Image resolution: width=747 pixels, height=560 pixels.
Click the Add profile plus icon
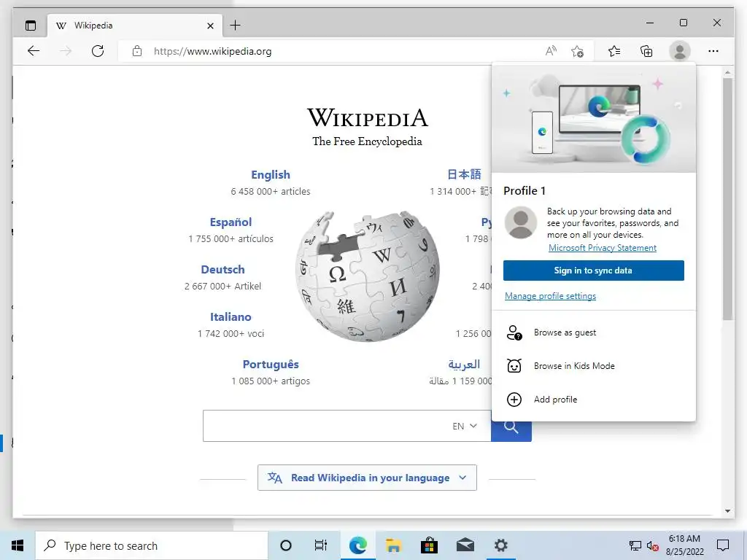[514, 399]
